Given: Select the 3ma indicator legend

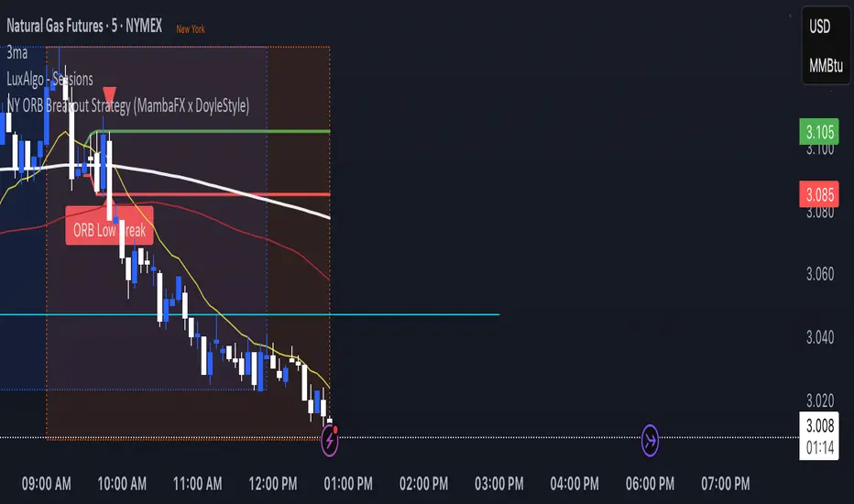Looking at the screenshot, I should (16, 53).
